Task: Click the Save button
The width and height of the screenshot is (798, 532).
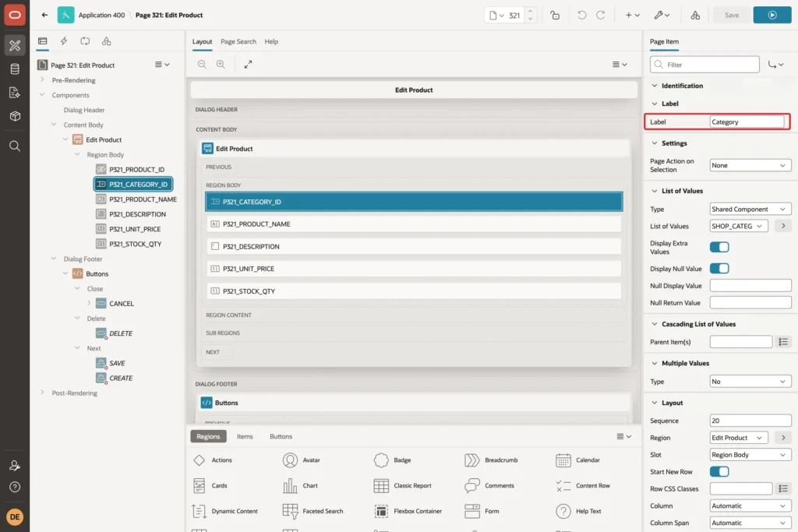Action: [x=731, y=16]
